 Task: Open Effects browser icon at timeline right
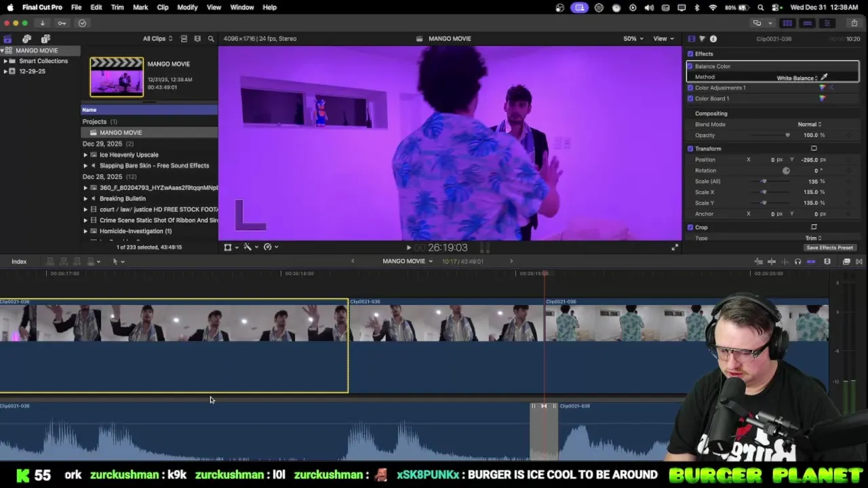coord(846,262)
